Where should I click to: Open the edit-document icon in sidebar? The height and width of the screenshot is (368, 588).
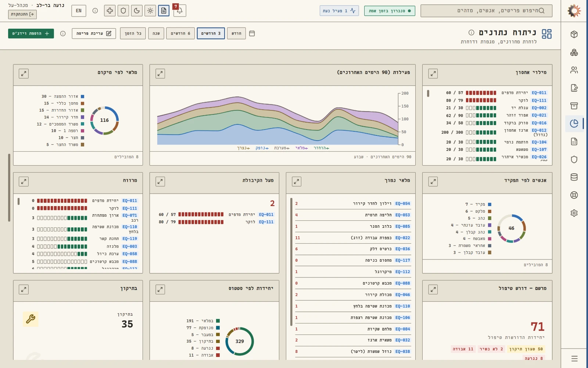[574, 88]
